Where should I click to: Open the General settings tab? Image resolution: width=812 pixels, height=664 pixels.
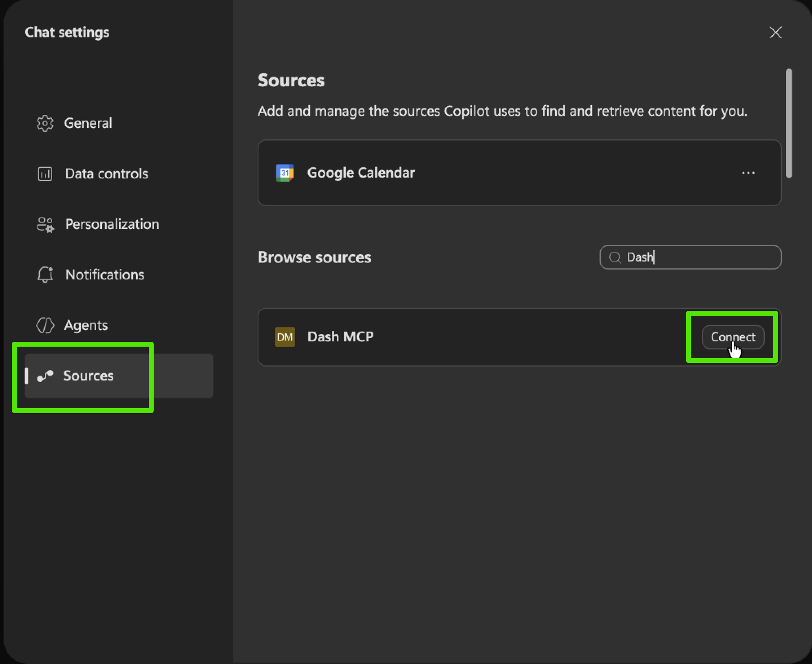(119, 123)
